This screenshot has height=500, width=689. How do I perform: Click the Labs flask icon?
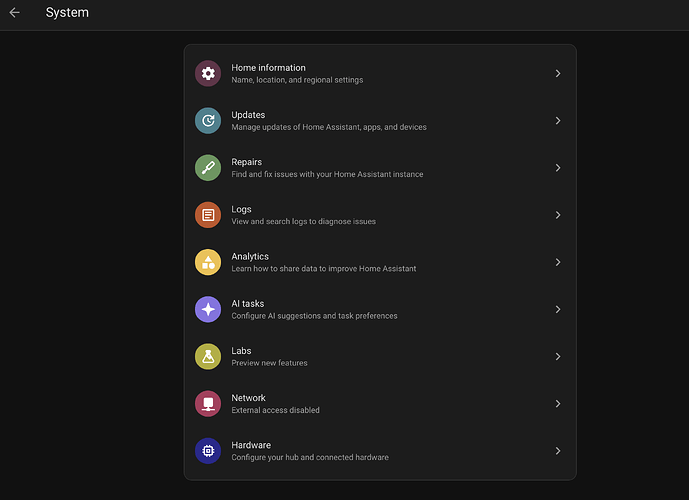pyautogui.click(x=208, y=356)
